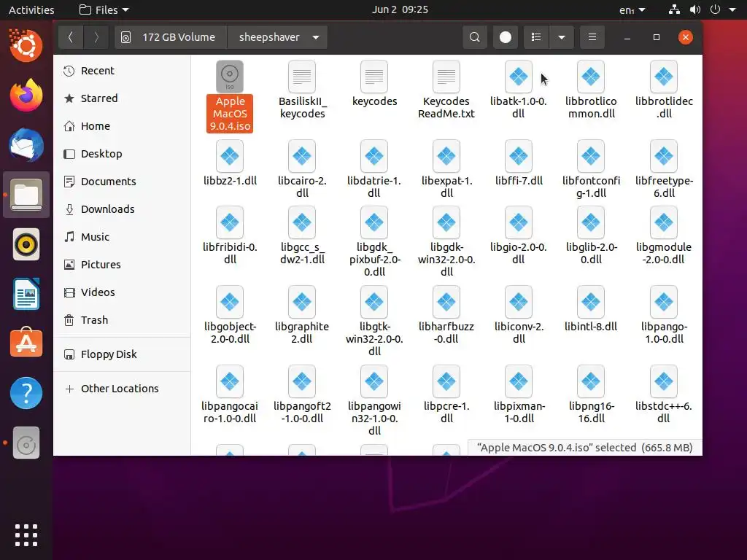Open the view options dropdown arrow
Image resolution: width=747 pixels, height=560 pixels.
[x=562, y=37]
